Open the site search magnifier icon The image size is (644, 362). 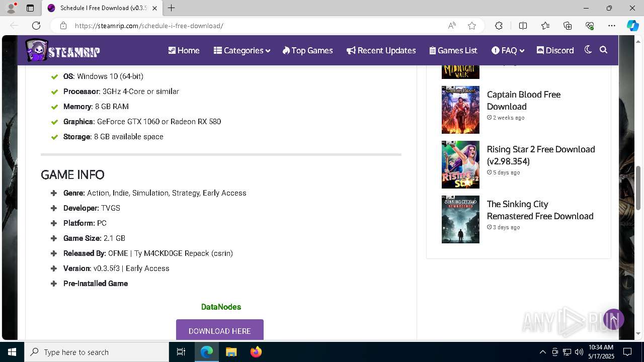point(604,50)
